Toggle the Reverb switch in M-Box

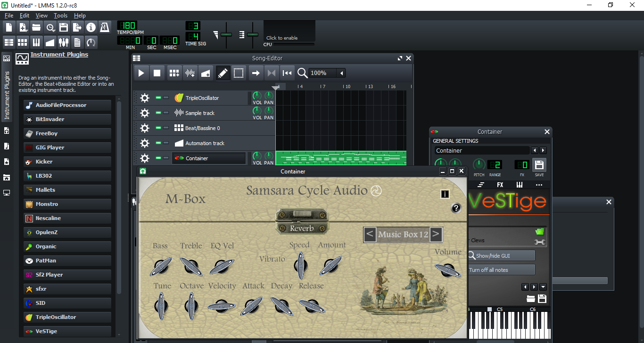coord(302,214)
